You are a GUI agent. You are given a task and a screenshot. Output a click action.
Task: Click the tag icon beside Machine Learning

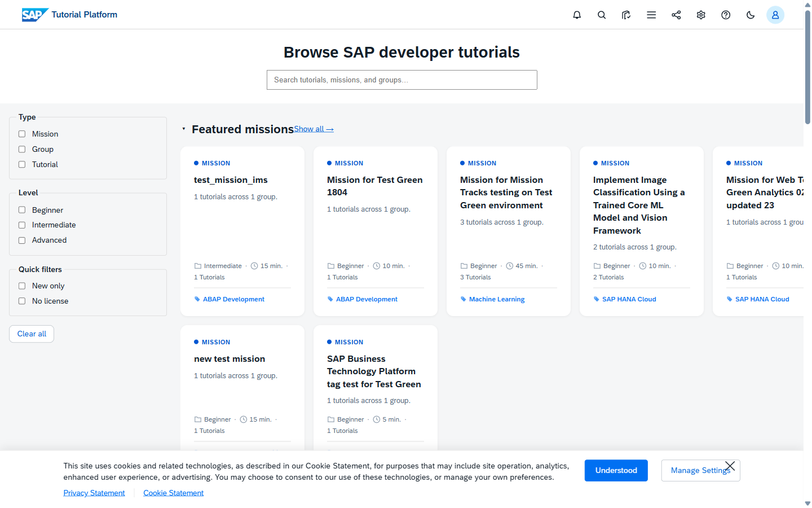[x=464, y=299]
